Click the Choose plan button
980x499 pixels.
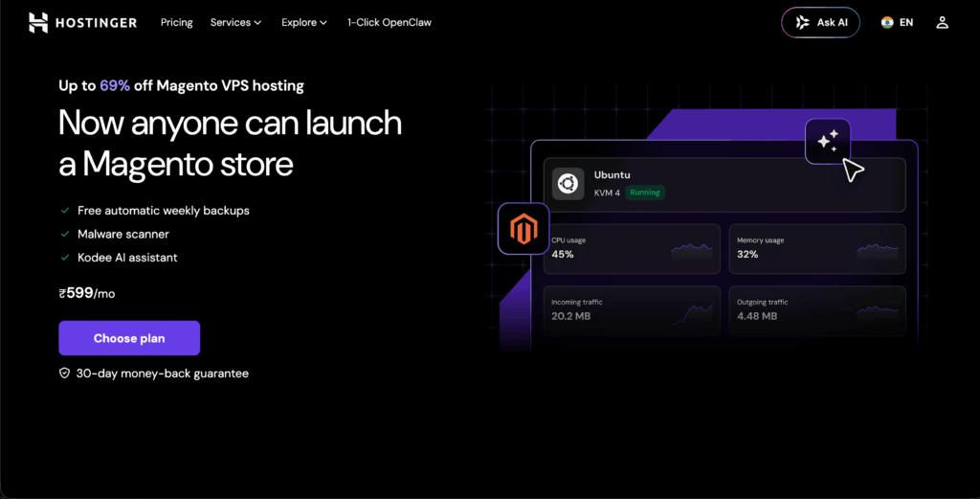coord(129,338)
